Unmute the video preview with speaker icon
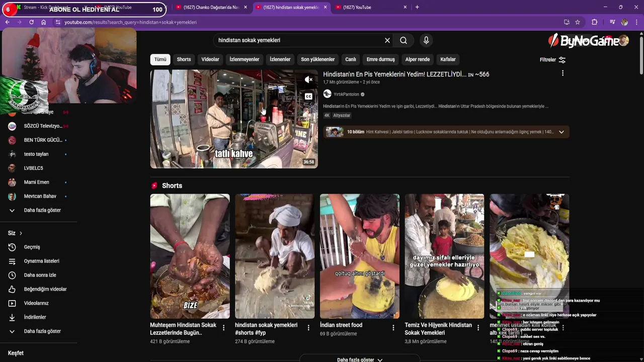This screenshot has height=362, width=644. [x=308, y=79]
